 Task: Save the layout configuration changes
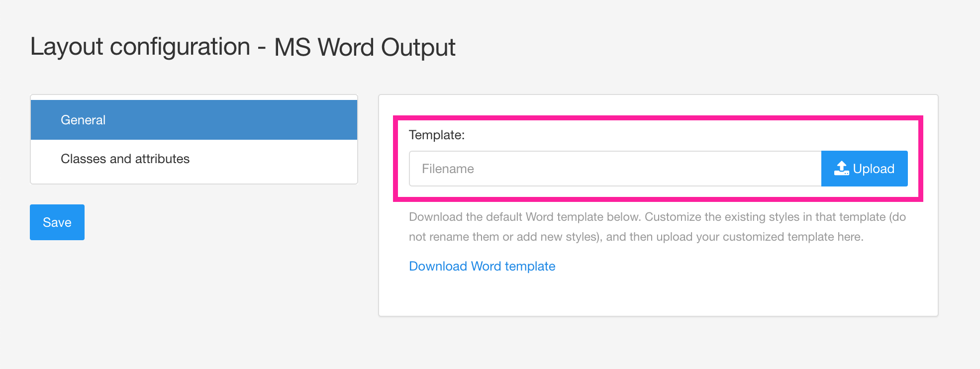[57, 222]
